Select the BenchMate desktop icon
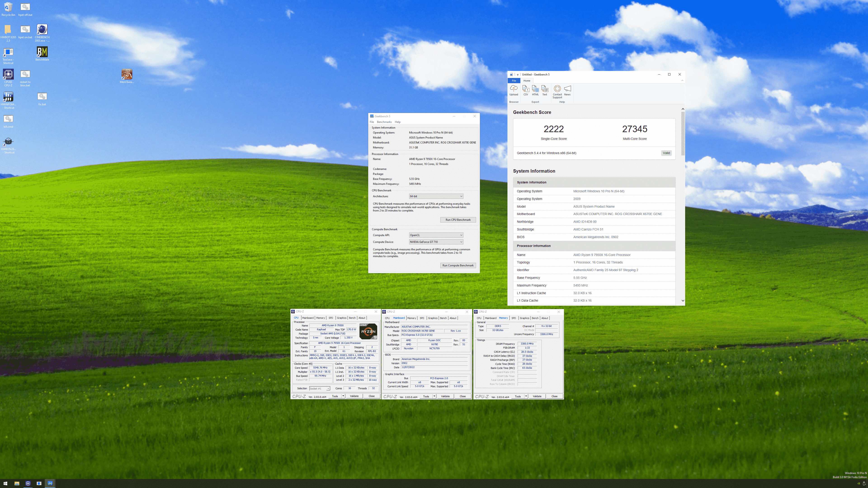Viewport: 868px width, 488px height. [x=42, y=54]
